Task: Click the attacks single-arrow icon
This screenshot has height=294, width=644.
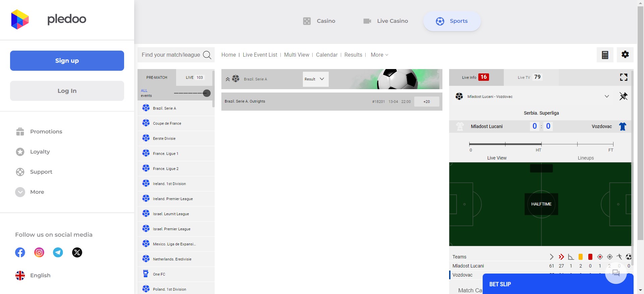Action: tap(551, 257)
